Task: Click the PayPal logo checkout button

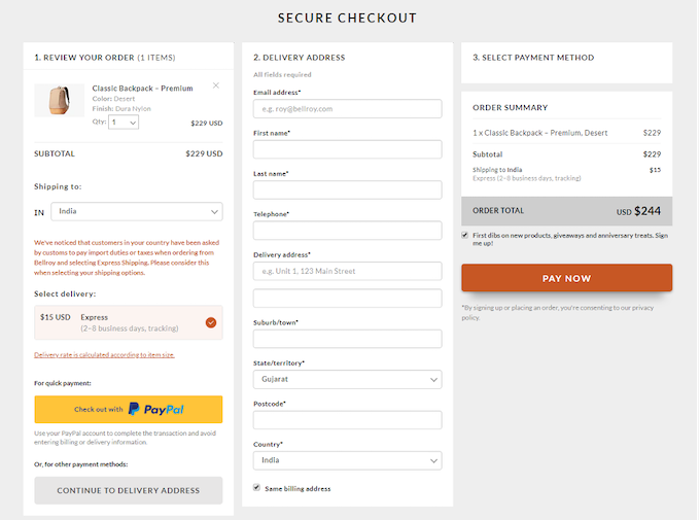Action: (128, 409)
